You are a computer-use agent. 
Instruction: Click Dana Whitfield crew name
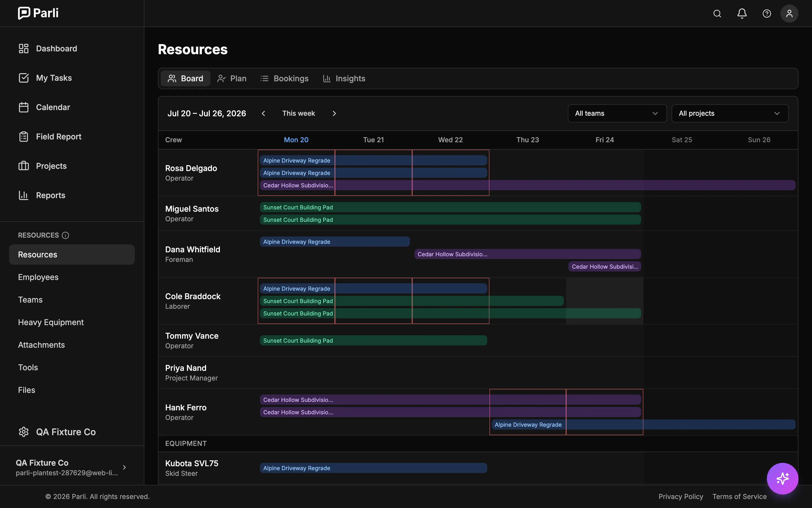click(x=193, y=249)
